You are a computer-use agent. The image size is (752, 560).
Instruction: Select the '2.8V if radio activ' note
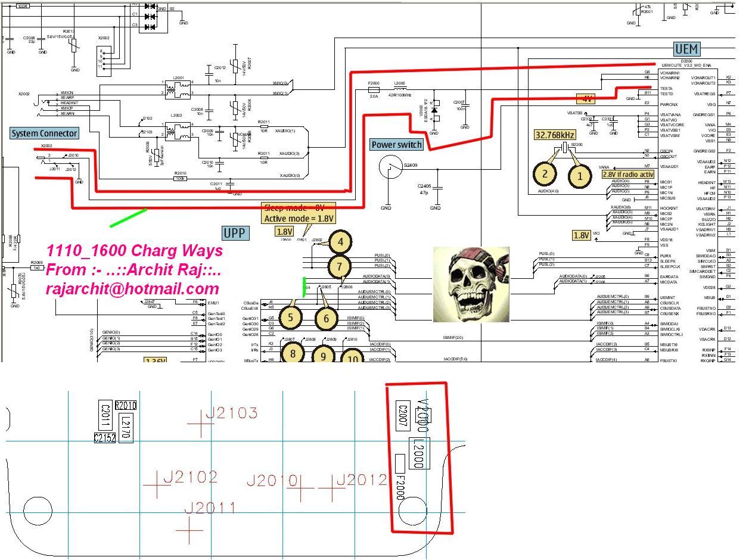(x=627, y=175)
